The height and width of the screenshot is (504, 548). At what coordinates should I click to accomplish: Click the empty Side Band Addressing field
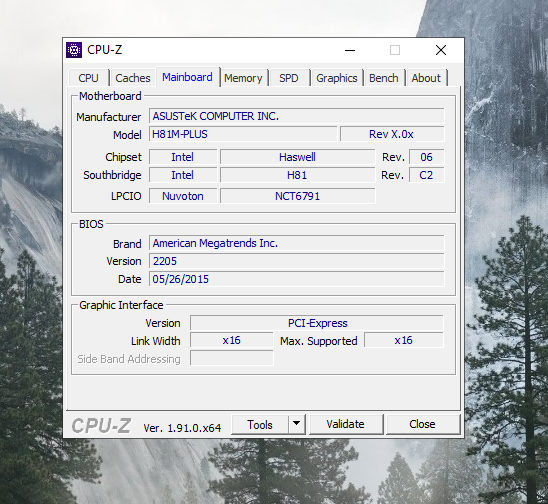[231, 358]
